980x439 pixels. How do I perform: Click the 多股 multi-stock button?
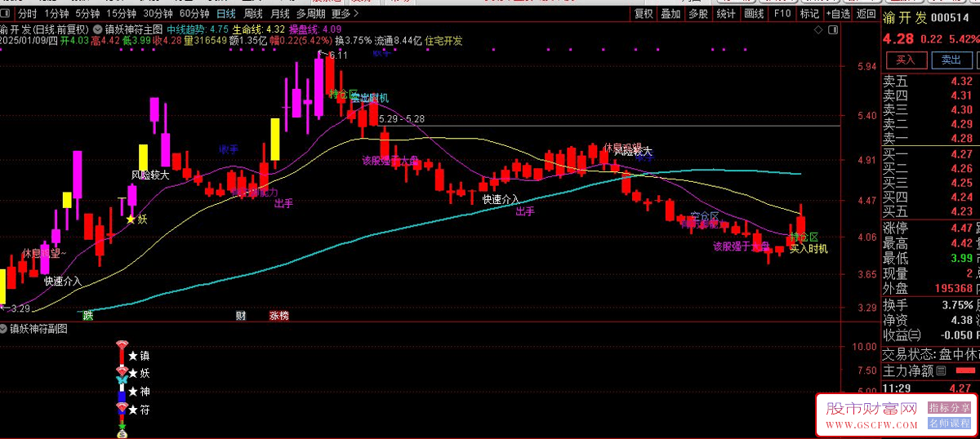[x=697, y=14]
